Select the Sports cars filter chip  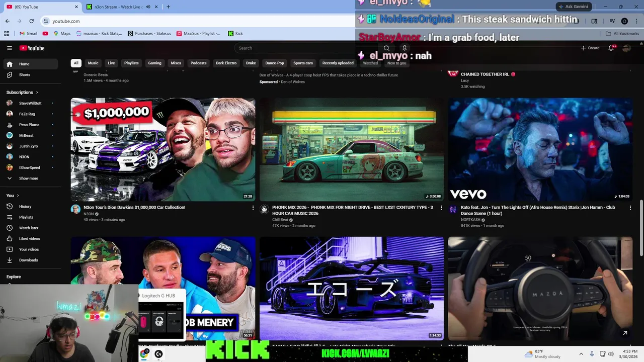click(x=303, y=63)
